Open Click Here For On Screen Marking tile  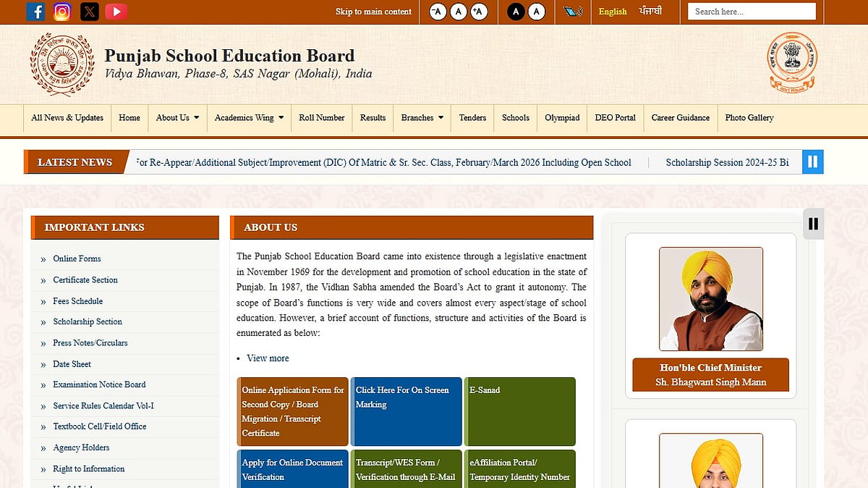[x=407, y=411]
